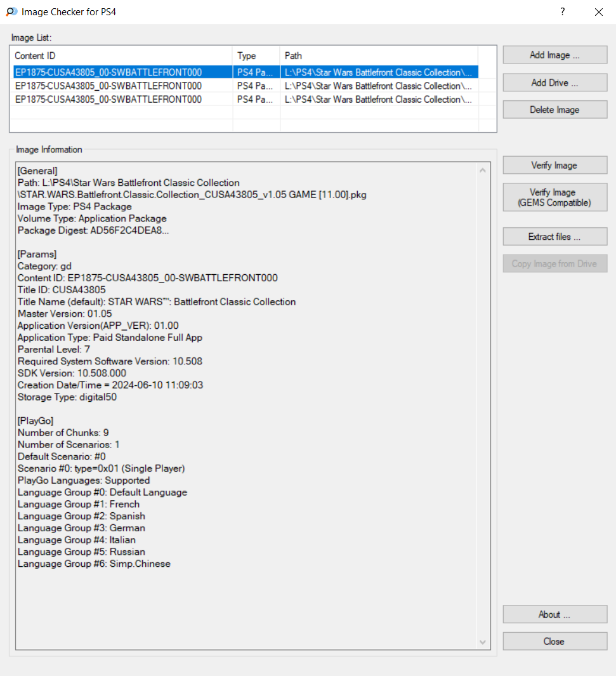Click the Image Checker app icon in title bar
The image size is (616, 676).
pyautogui.click(x=11, y=11)
